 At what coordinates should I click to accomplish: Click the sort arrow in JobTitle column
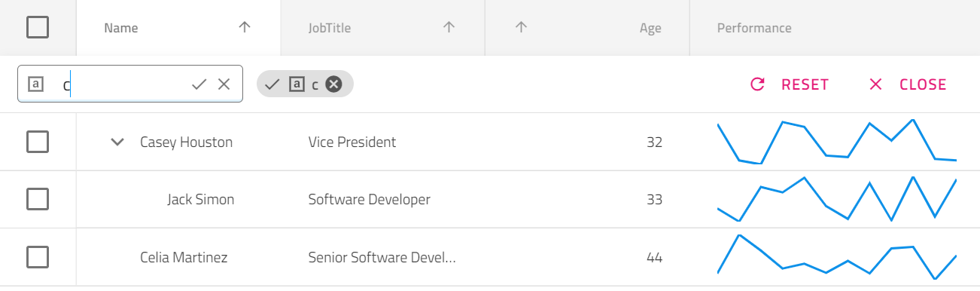click(x=449, y=28)
